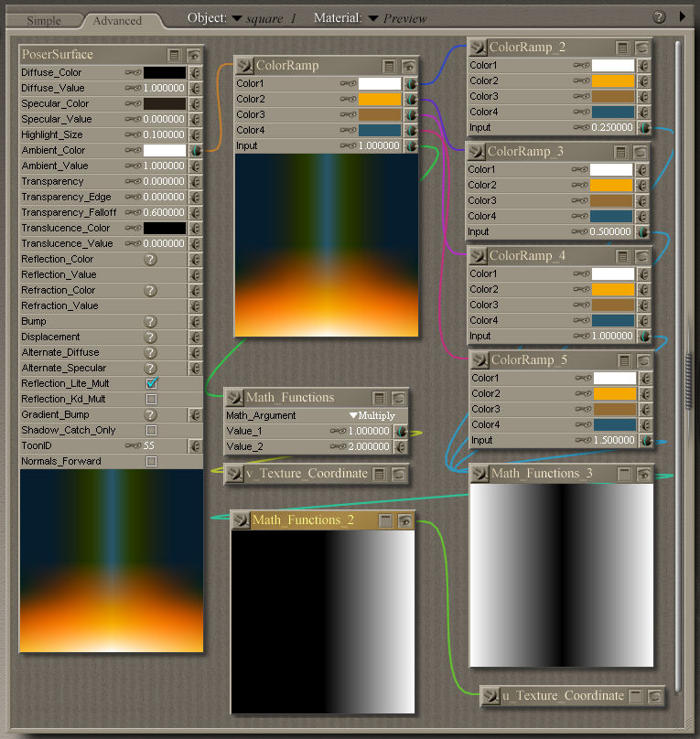Disable the Reflection_Lite_Mult checkbox
Viewport: 700px width, 739px height.
pos(151,383)
